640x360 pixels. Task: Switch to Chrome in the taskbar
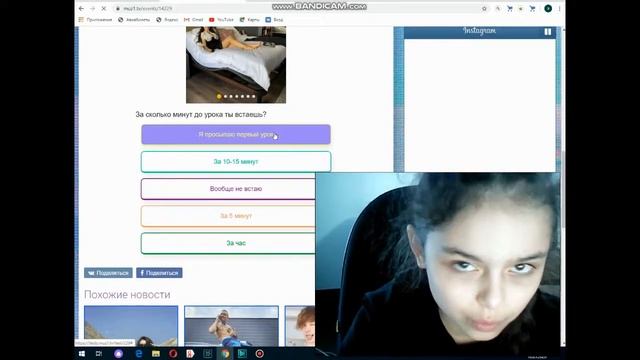225,353
